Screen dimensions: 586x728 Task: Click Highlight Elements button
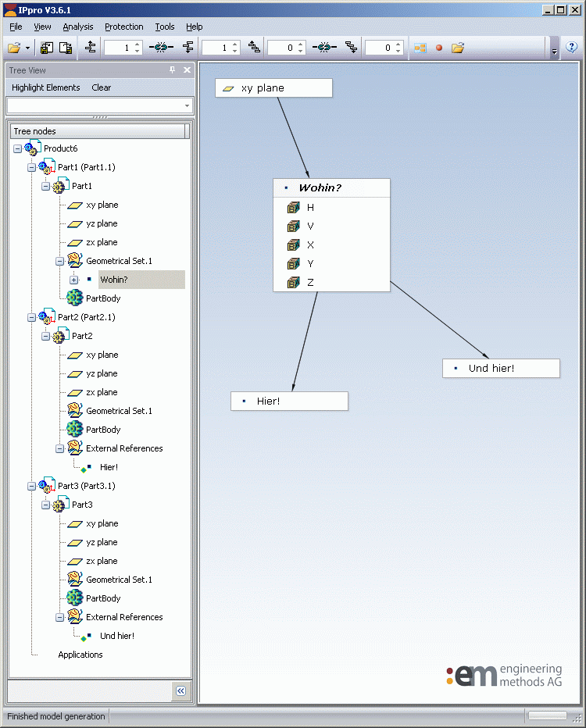coord(46,87)
